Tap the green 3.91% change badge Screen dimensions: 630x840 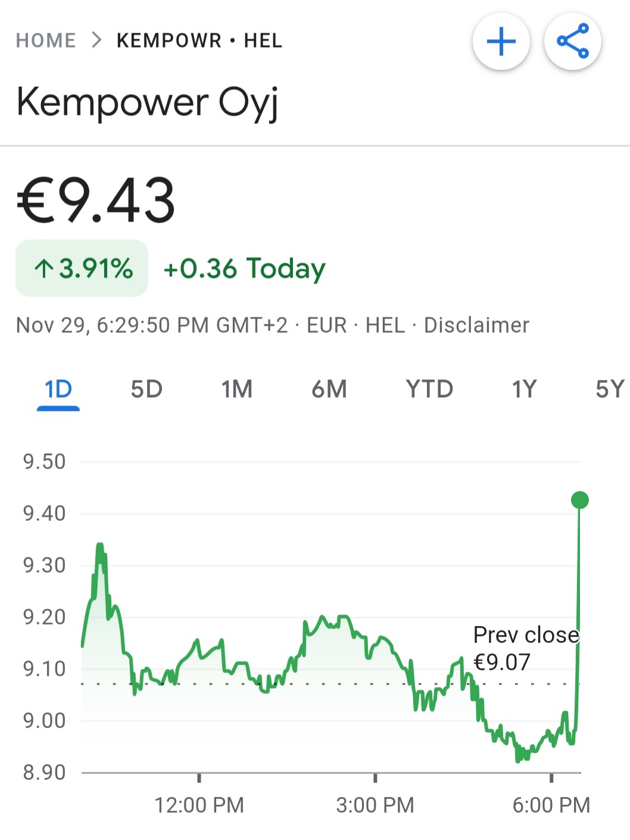[82, 268]
